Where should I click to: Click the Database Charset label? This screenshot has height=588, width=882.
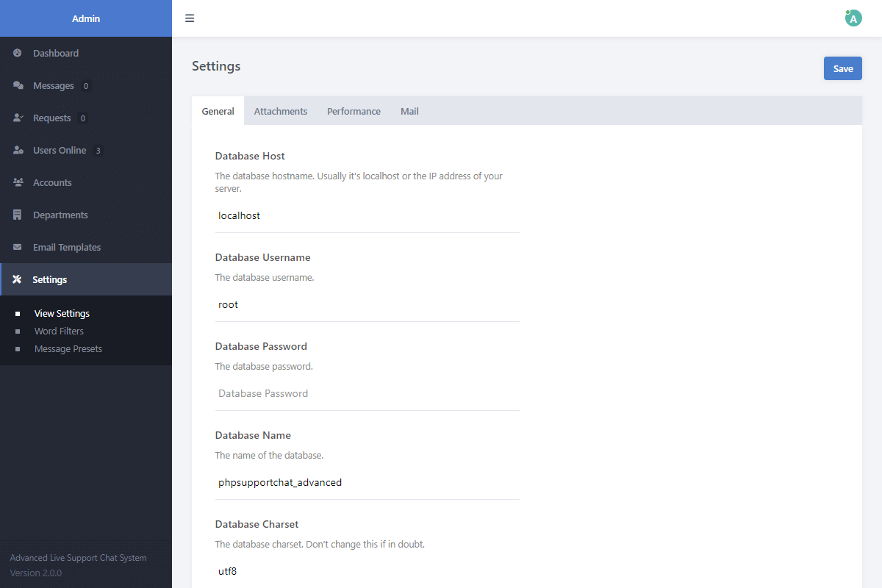coord(257,524)
